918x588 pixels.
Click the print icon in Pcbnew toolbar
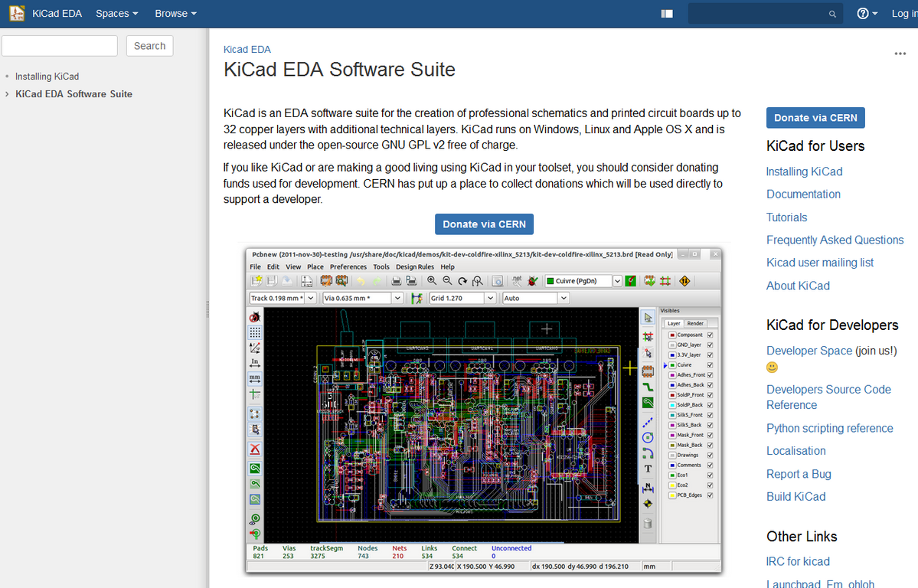pos(397,281)
